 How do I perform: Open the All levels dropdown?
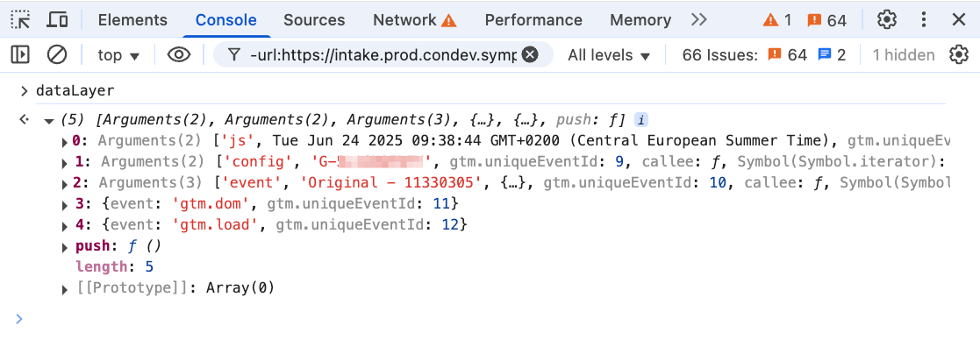coord(609,55)
